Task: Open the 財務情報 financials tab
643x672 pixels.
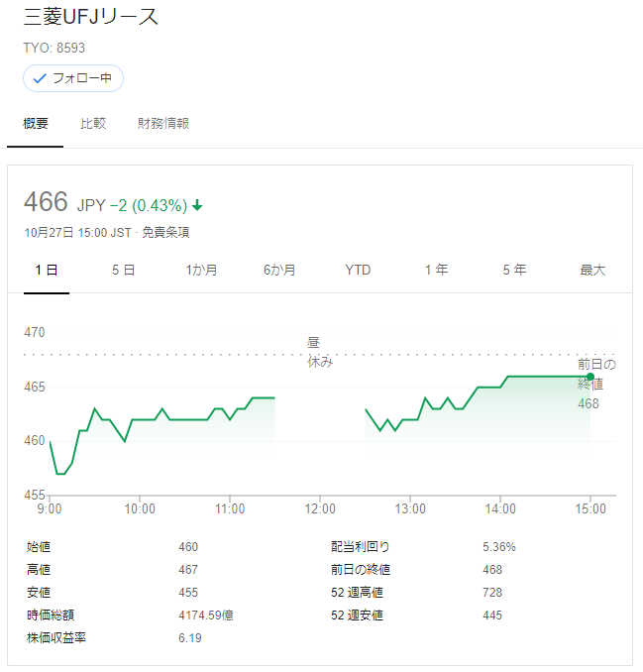Action: pos(163,124)
